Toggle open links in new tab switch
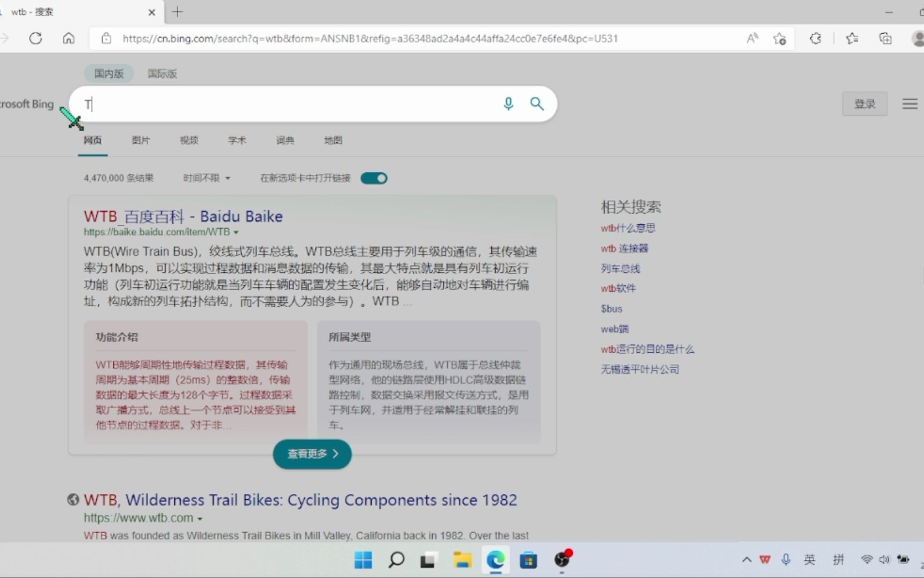Viewport: 924px width, 578px height. tap(374, 178)
